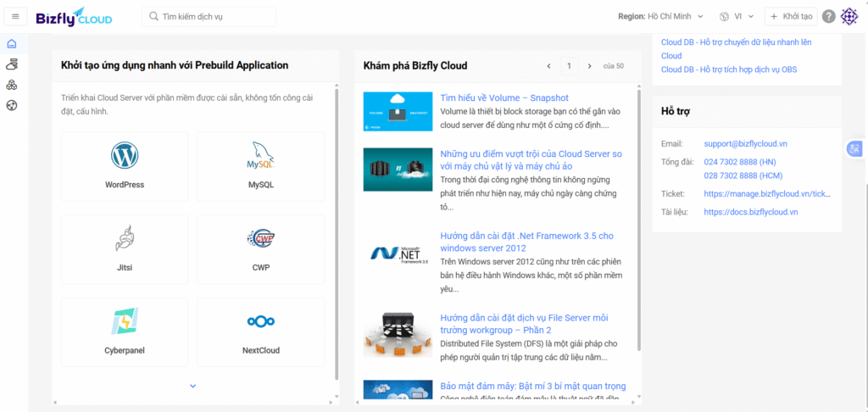Open the user avatar icon
Screen dimensions: 868x412
tap(849, 16)
